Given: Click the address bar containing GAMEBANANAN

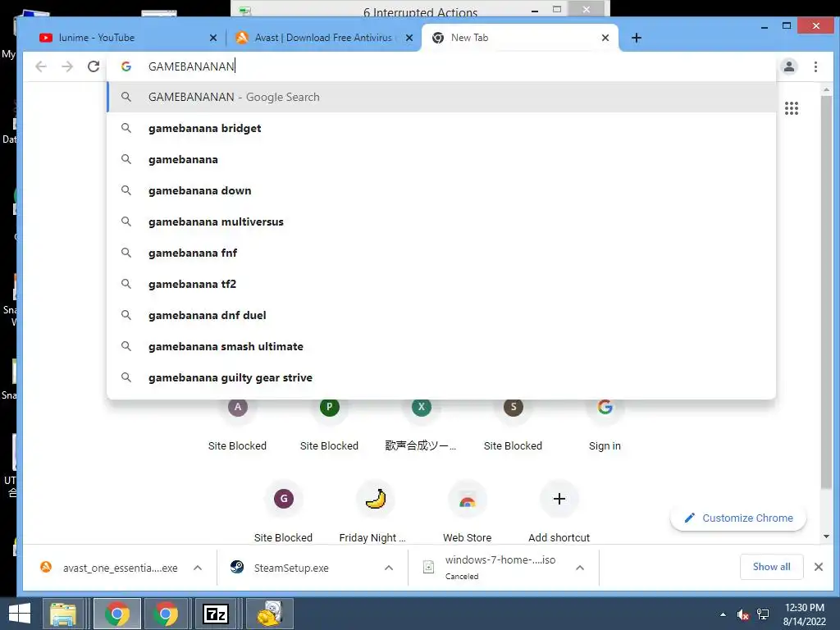Looking at the screenshot, I should 440,66.
